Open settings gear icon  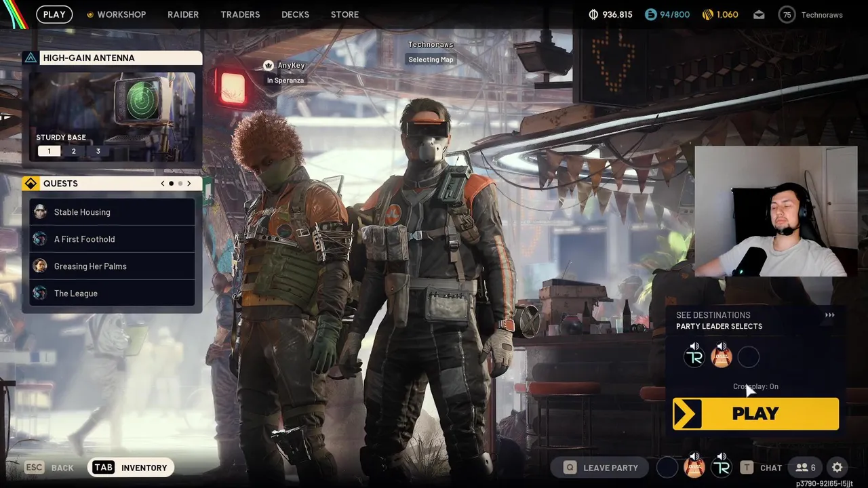click(837, 468)
